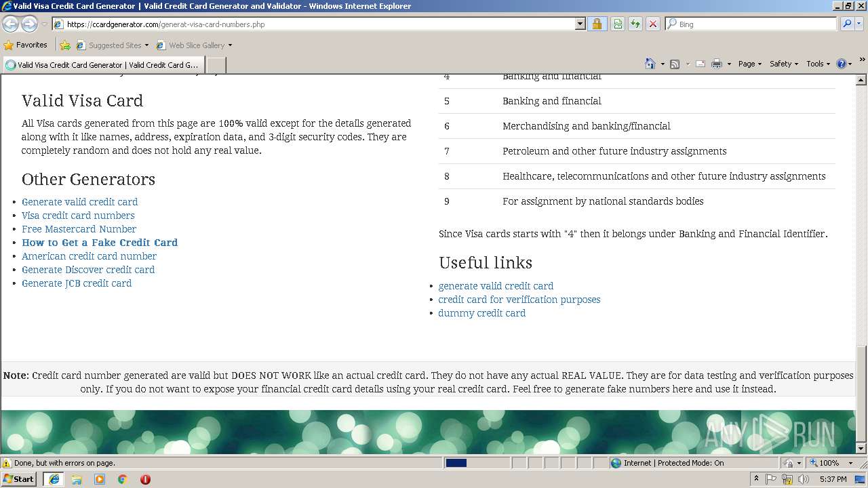
Task: Select table row 'Petroleum and other future industry assignments'
Action: (637, 151)
